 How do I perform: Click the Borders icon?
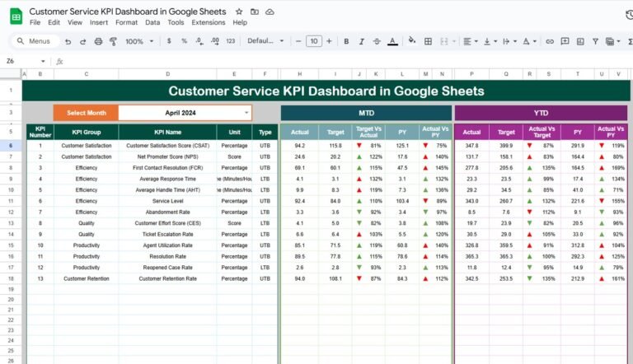click(428, 41)
